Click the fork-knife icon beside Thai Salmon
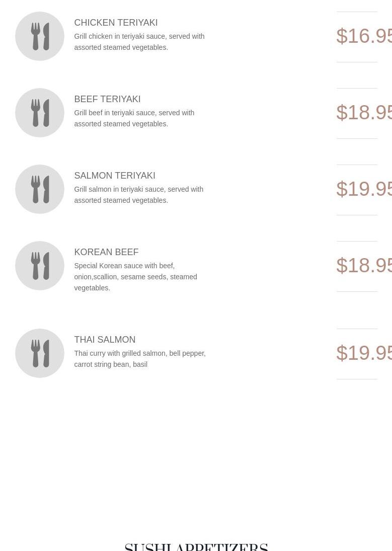The image size is (392, 551). [x=40, y=353]
